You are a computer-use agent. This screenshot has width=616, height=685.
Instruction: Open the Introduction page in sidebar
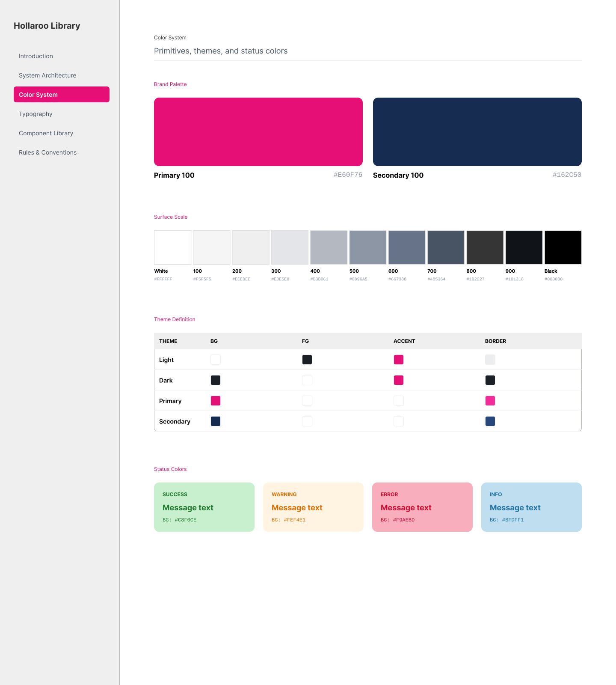tap(62, 56)
